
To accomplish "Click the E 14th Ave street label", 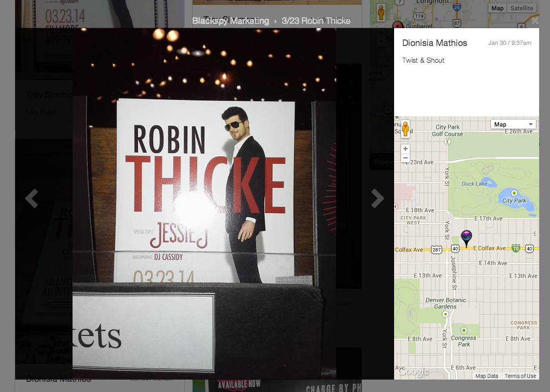I will click(493, 263).
